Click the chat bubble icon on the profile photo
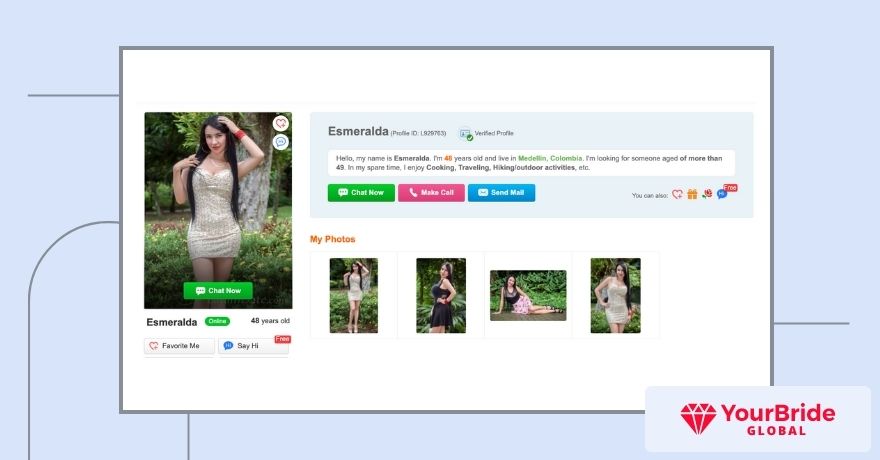880x460 pixels. pos(281,142)
